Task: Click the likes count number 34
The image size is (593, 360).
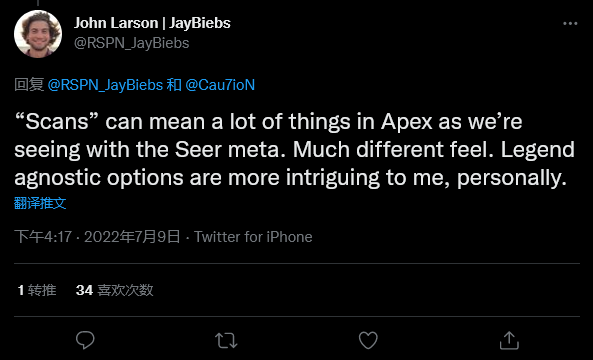Action: pyautogui.click(x=84, y=290)
